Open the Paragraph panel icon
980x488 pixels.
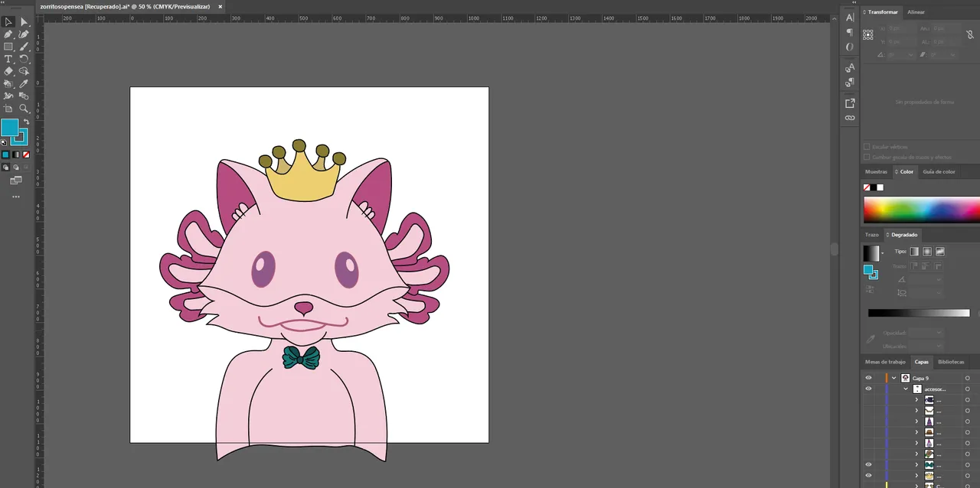(x=850, y=32)
